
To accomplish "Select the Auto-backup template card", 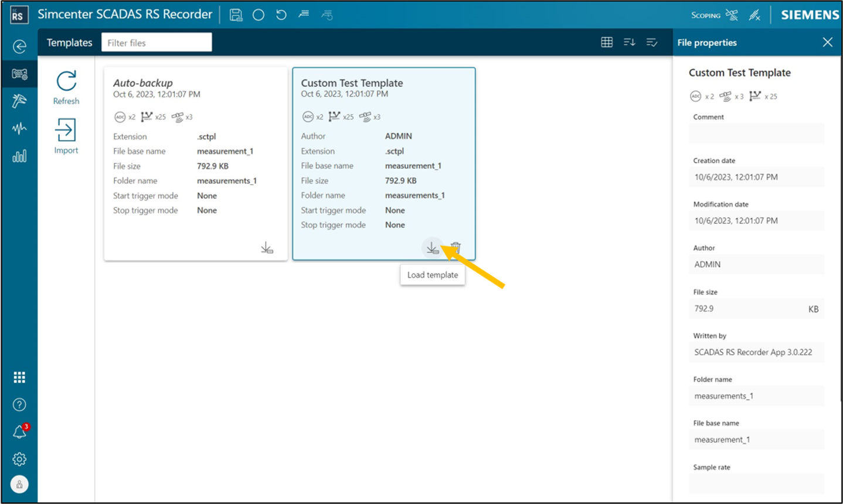I will tap(196, 164).
